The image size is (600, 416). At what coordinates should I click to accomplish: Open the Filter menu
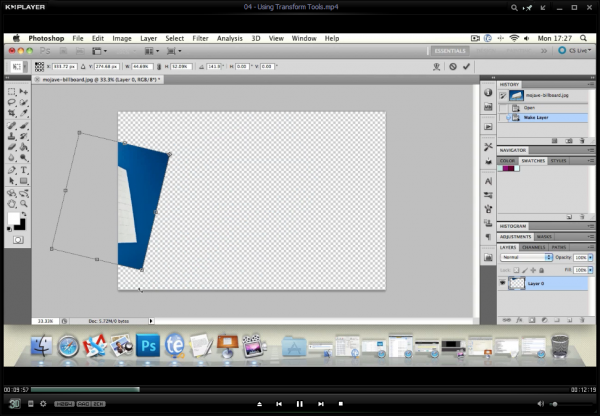[x=201, y=38]
